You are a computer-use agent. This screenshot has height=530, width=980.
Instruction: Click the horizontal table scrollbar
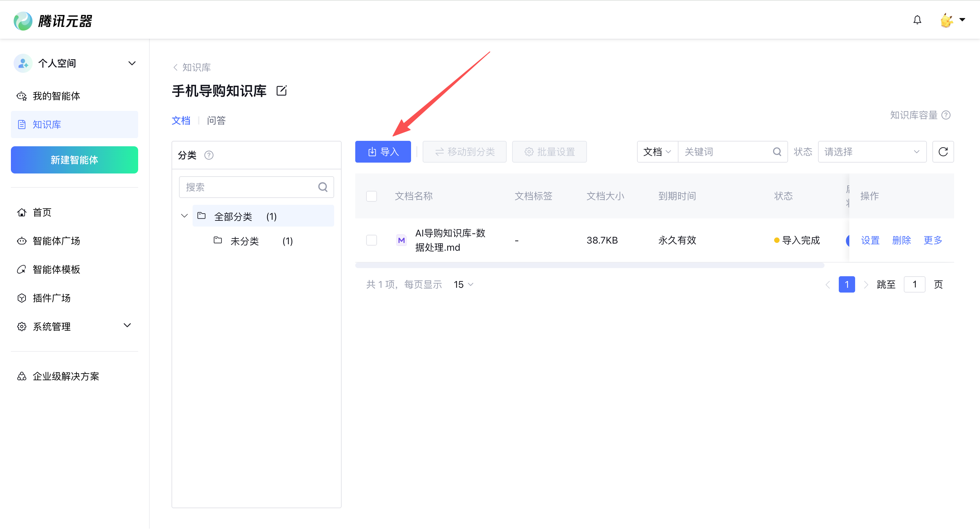[589, 265]
